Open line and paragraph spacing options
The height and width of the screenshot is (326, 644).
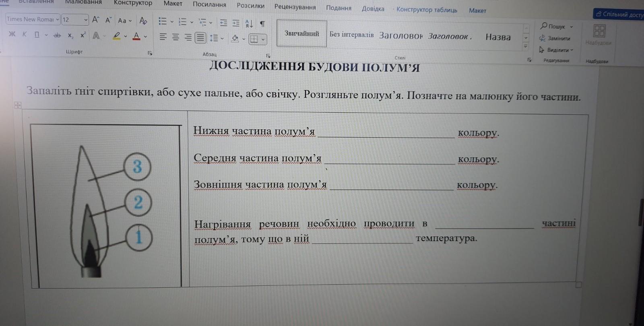pyautogui.click(x=214, y=38)
